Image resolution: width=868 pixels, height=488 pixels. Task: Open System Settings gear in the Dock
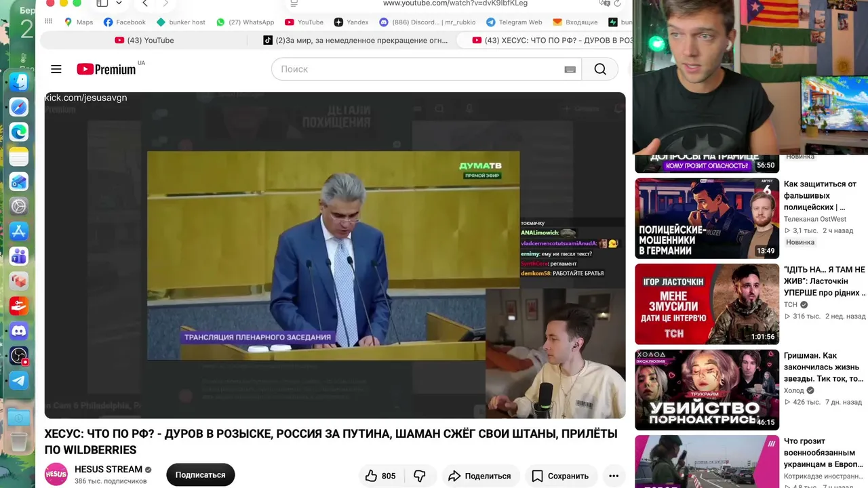click(x=19, y=207)
